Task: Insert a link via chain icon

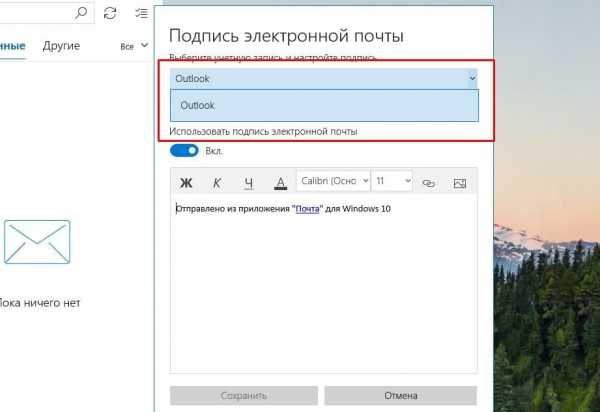Action: tap(429, 183)
